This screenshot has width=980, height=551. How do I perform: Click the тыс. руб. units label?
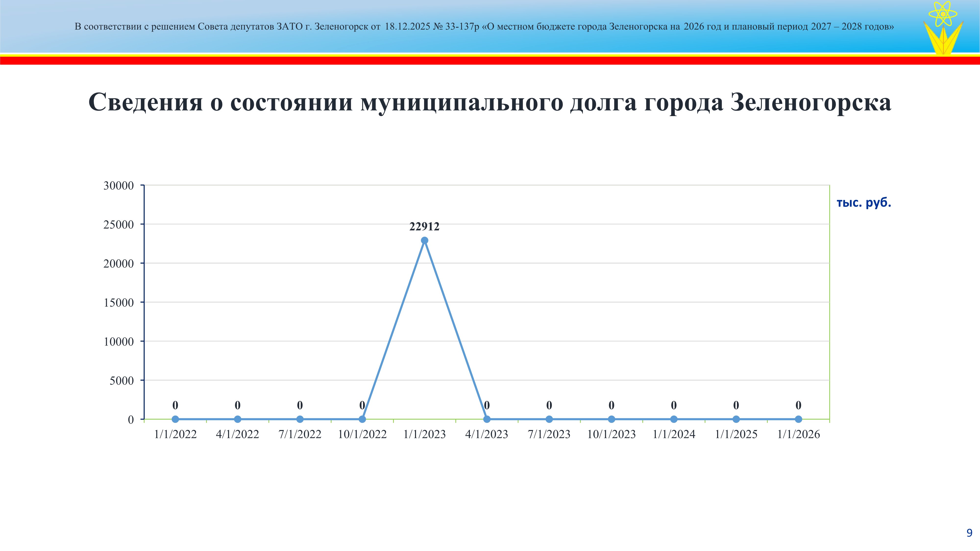864,203
